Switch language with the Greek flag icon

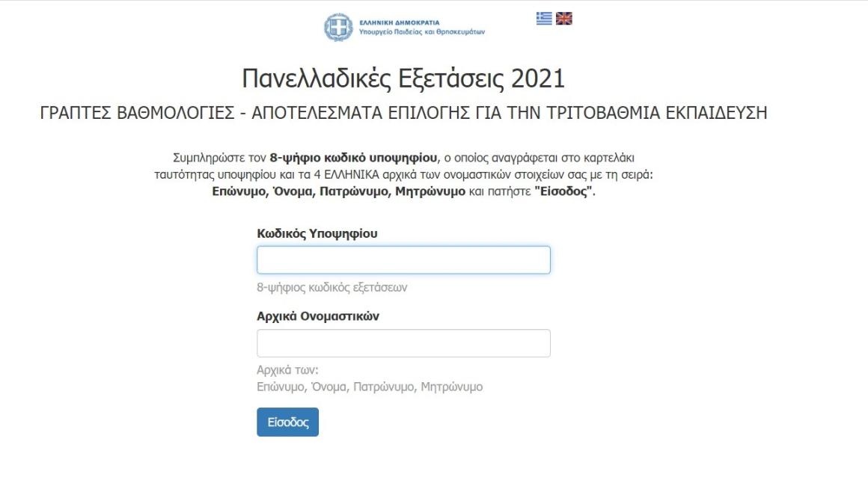[x=544, y=18]
